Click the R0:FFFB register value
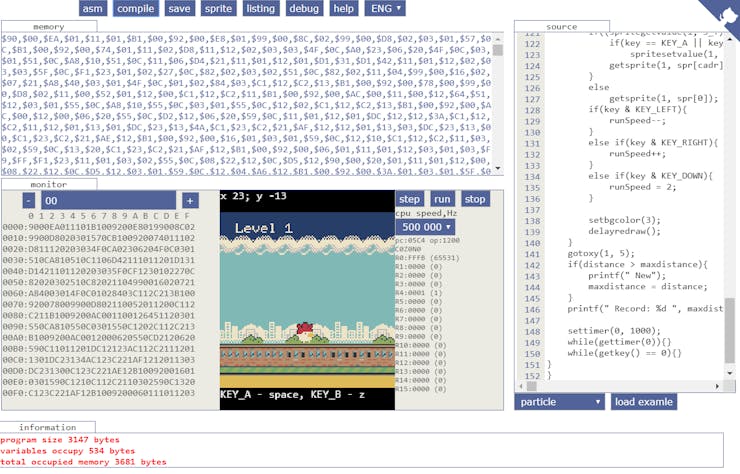The image size is (740, 474). (427, 258)
